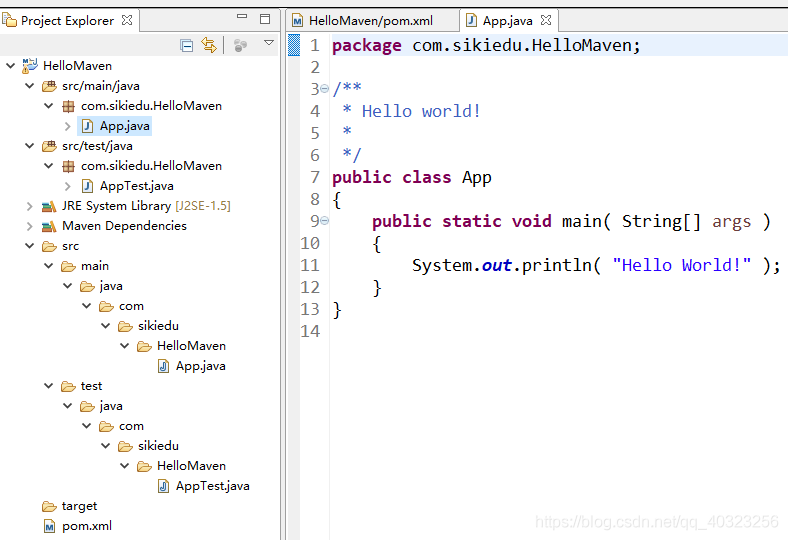Select the JRE System Library [J2SE-1.5] entry
The image size is (788, 540).
[146, 206]
